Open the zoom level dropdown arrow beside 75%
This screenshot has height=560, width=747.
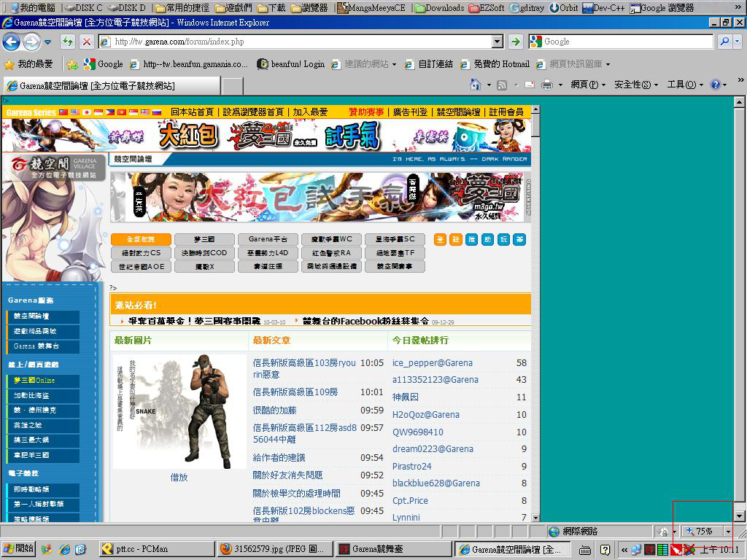pyautogui.click(x=728, y=532)
